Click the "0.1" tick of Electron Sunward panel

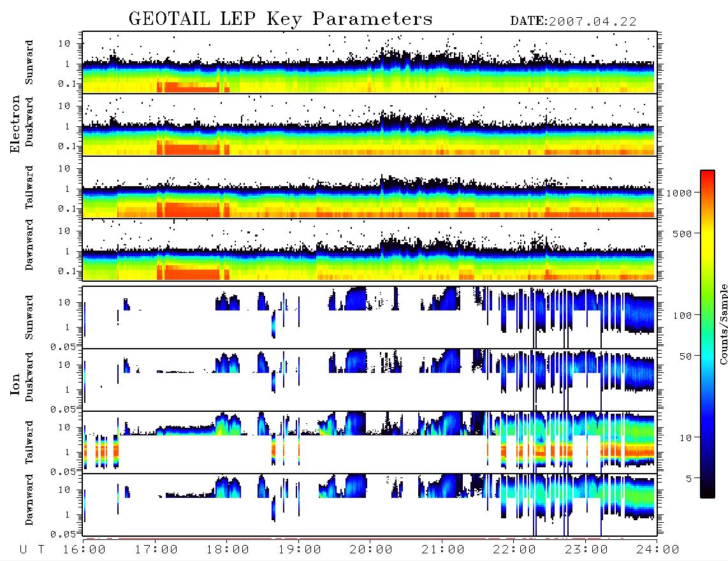pos(67,84)
